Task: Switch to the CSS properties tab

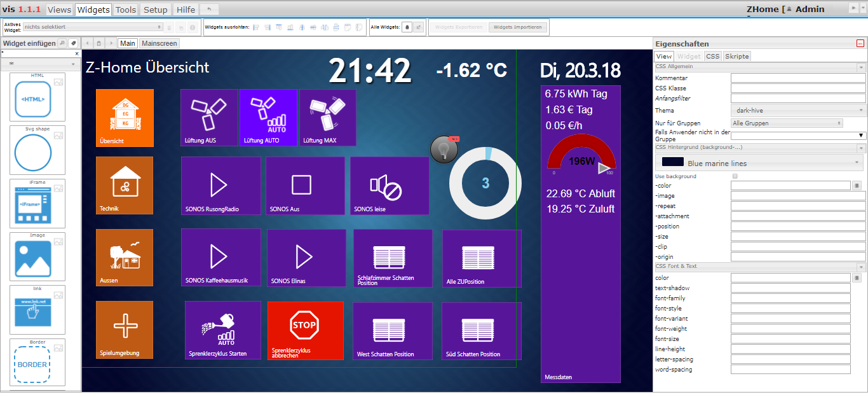Action: click(x=713, y=56)
